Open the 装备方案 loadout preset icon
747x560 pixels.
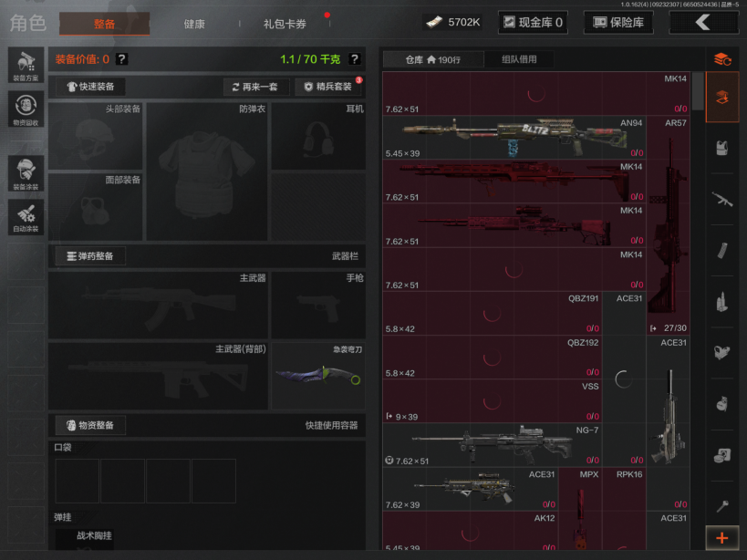[26, 65]
